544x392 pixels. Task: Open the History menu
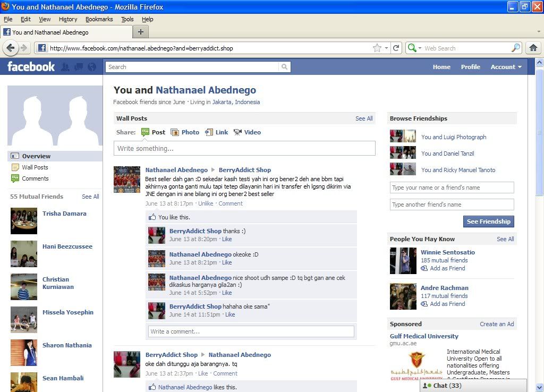(68, 19)
